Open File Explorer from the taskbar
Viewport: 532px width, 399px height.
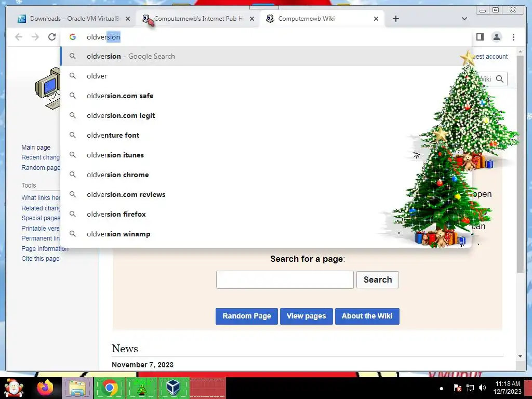tap(77, 388)
